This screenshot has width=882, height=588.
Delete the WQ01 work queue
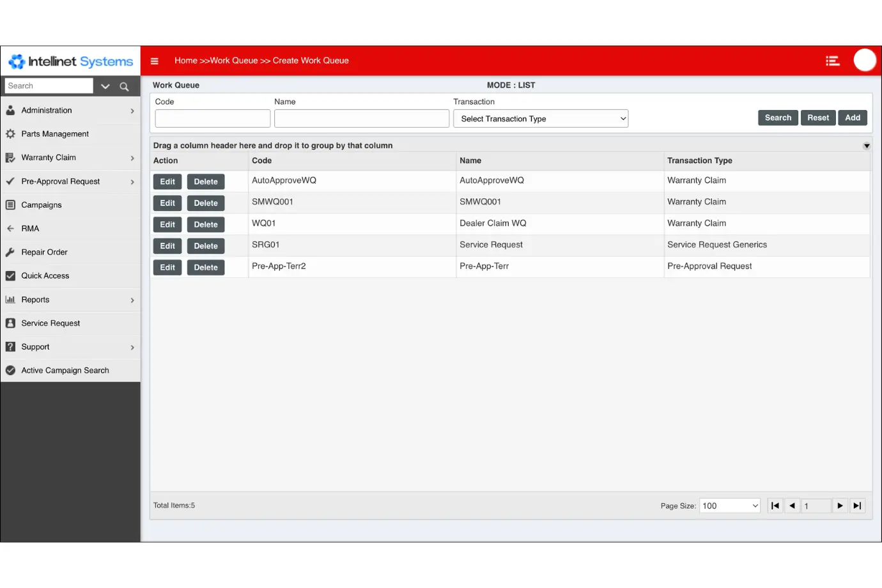tap(206, 225)
